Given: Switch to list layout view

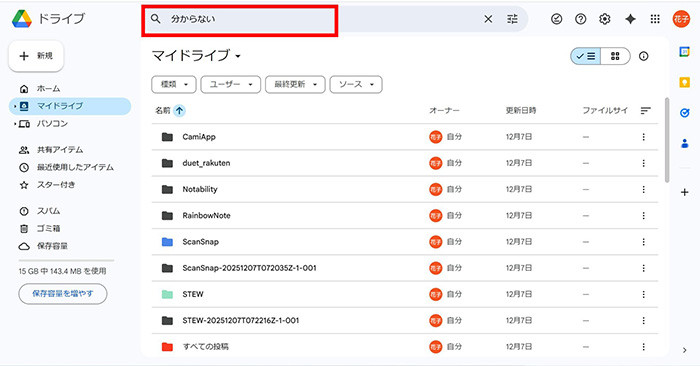Looking at the screenshot, I should pos(586,56).
